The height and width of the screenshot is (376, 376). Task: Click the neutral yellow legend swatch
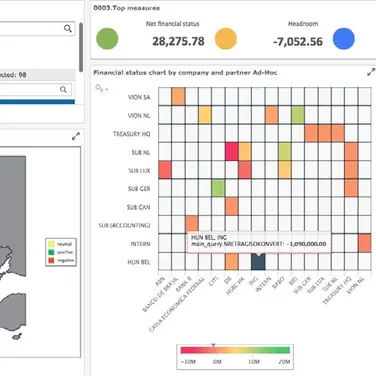pyautogui.click(x=51, y=244)
